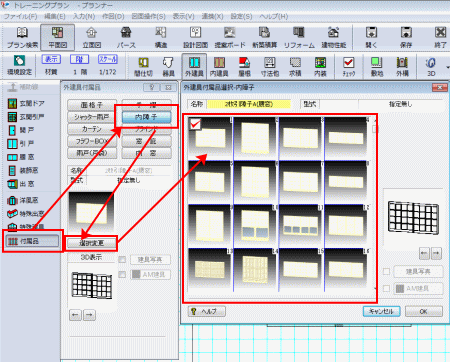The height and width of the screenshot is (362, 450).
Task: Open the 表示(V) menu
Action: pyautogui.click(x=183, y=16)
